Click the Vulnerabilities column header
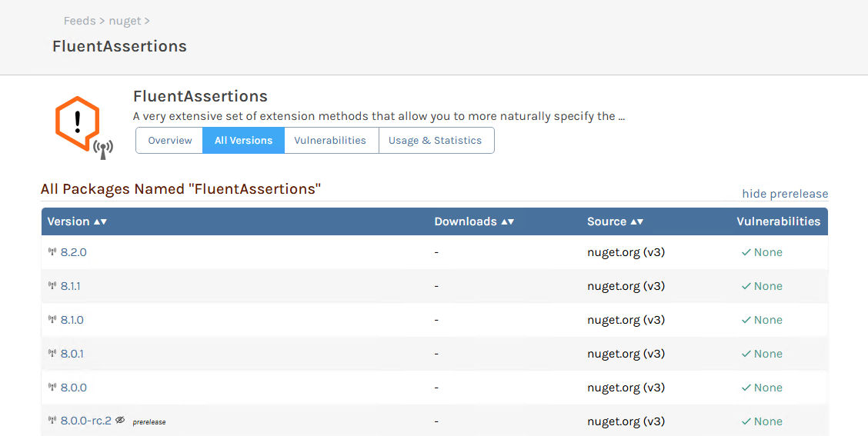This screenshot has width=868, height=436. point(778,221)
